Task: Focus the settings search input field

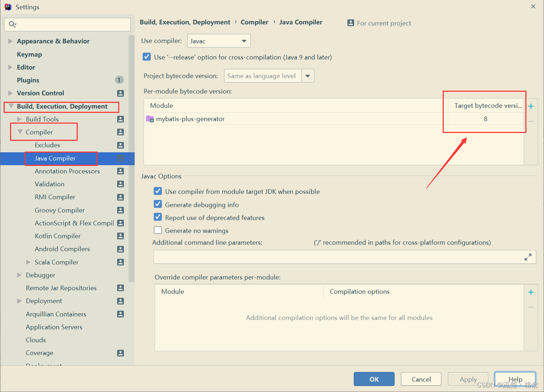Action: point(67,24)
